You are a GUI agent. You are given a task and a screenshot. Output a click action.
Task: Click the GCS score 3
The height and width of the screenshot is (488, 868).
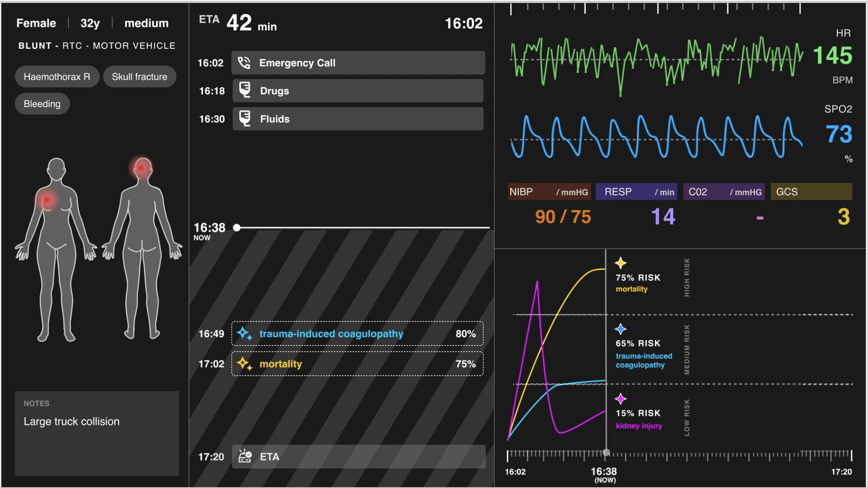coord(843,217)
